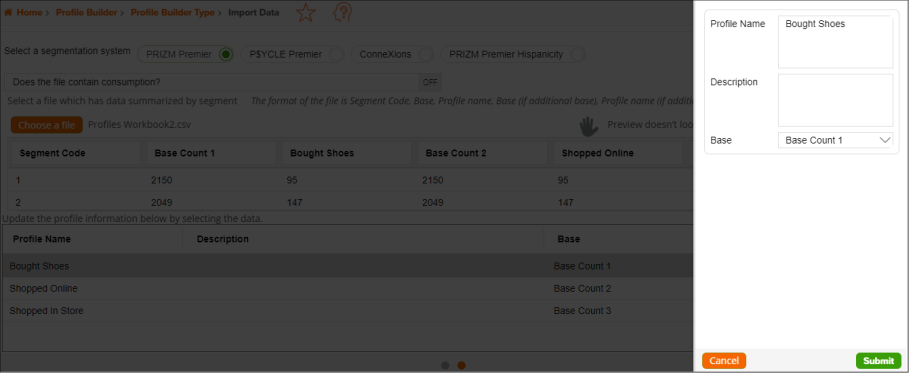Go to the first pagination dot
The image size is (915, 379).
tap(445, 366)
